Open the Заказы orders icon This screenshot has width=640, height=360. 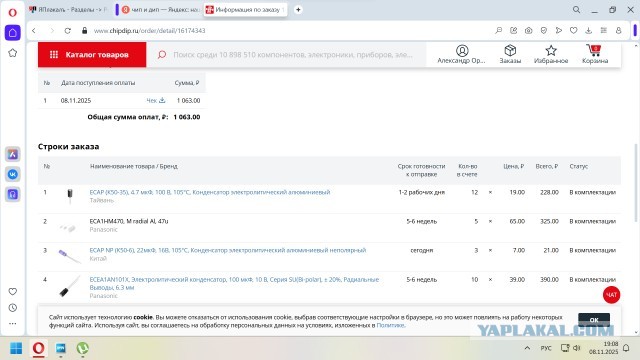click(x=510, y=54)
